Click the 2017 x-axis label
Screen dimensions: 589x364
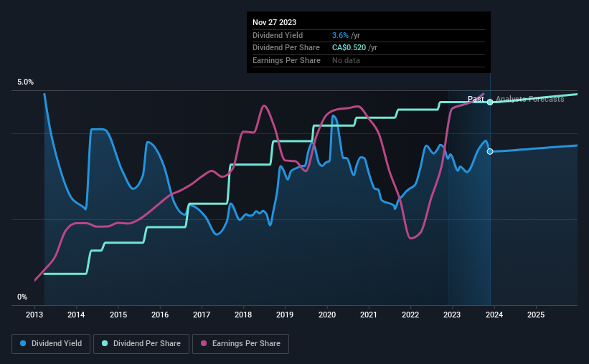pos(202,315)
